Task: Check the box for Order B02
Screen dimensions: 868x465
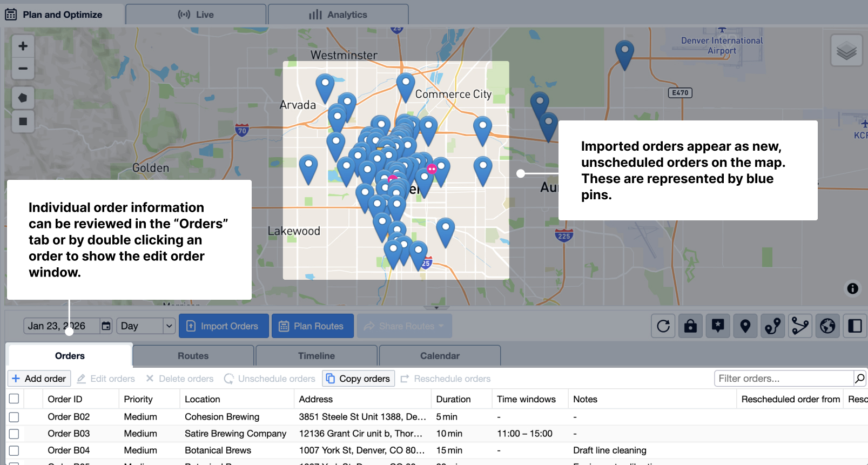Action: coord(14,417)
